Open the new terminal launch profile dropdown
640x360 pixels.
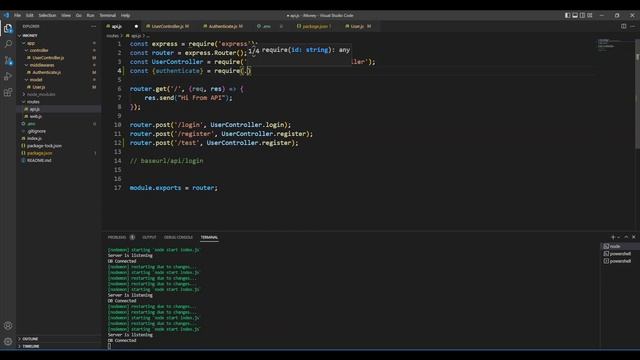(618, 237)
